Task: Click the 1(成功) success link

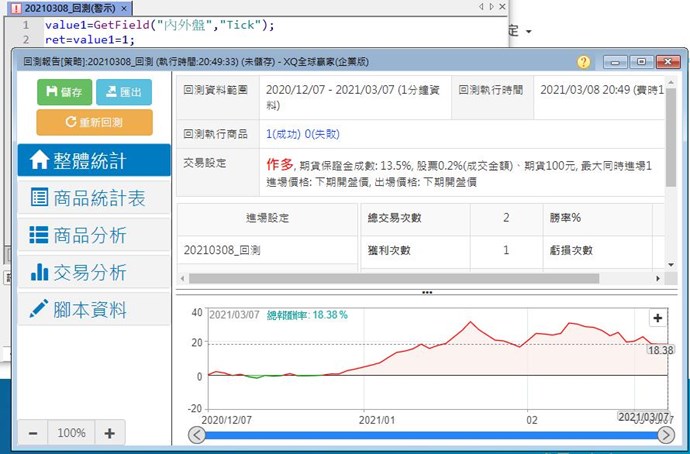Action: 285,133
